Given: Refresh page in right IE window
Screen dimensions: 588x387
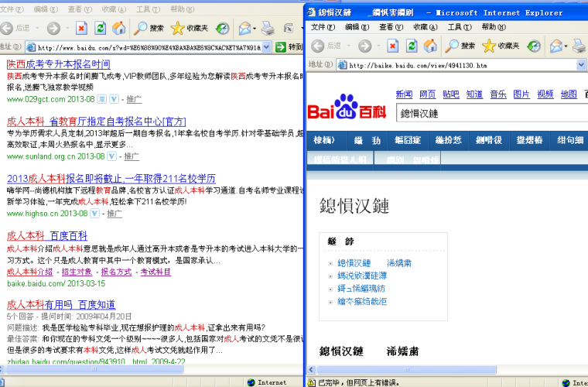Looking at the screenshot, I should [412, 46].
